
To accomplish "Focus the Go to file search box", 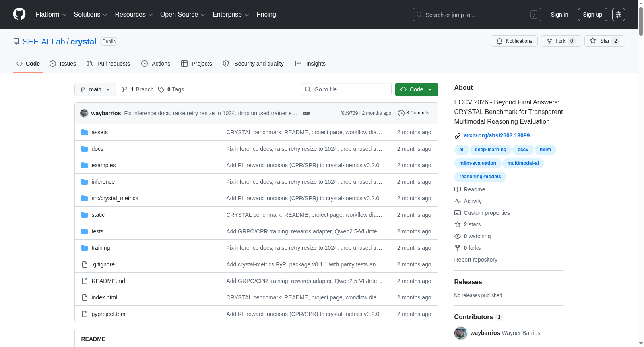I will [x=346, y=89].
